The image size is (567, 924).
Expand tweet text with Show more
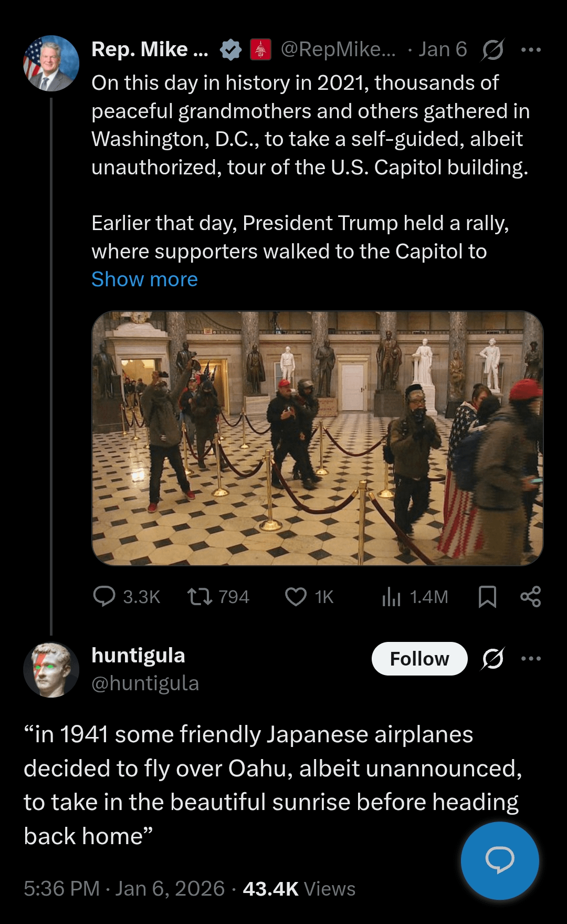[144, 279]
